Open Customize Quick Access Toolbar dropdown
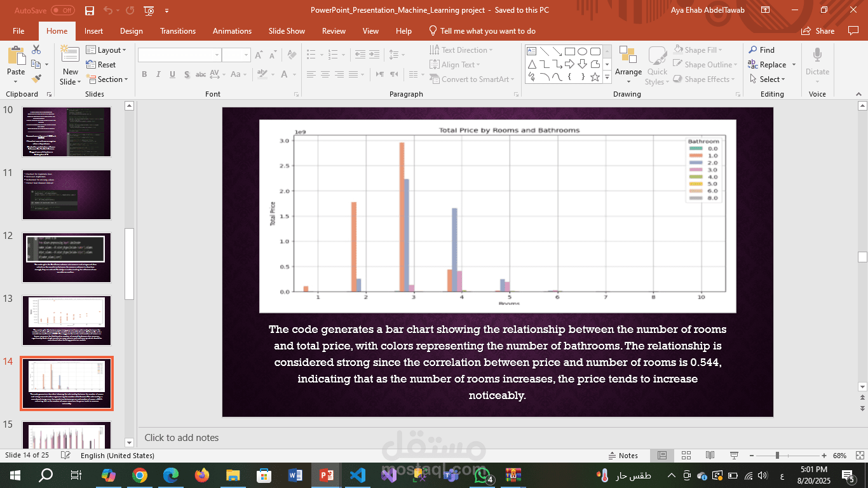Viewport: 868px width, 488px height. pos(167,10)
